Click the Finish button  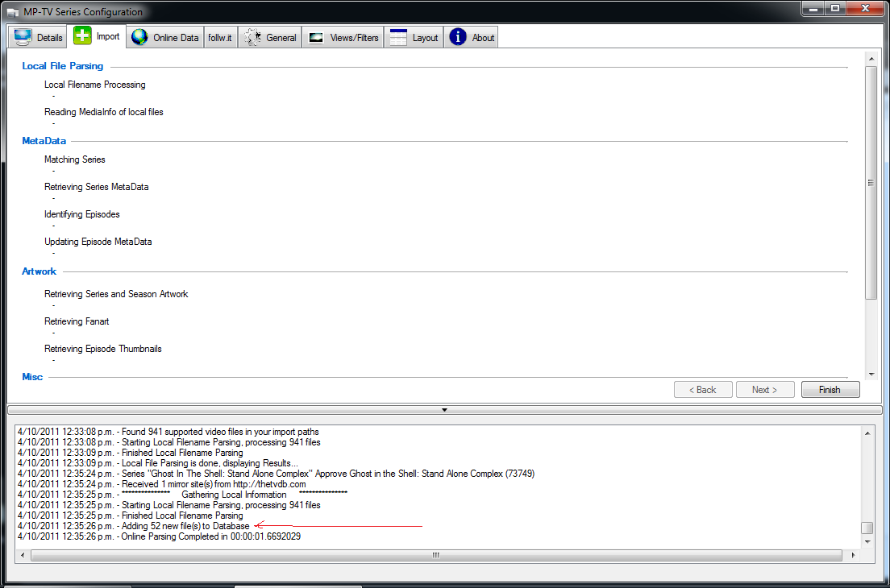(x=830, y=390)
